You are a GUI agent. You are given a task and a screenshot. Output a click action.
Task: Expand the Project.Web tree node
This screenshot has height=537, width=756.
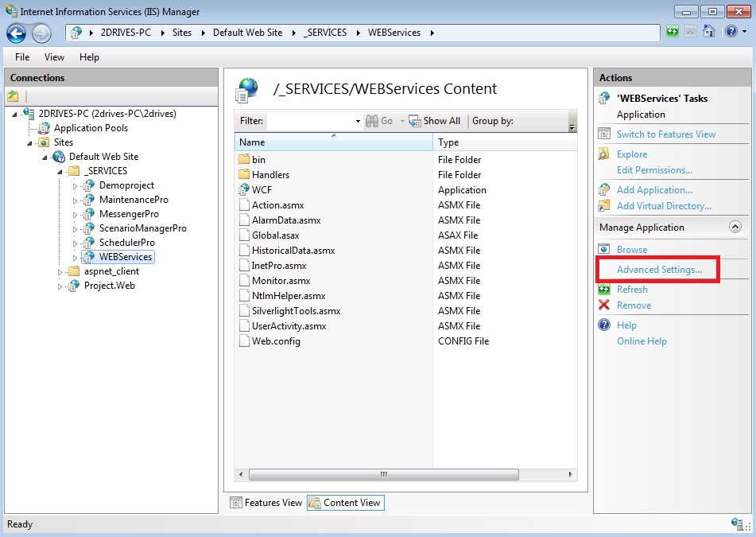pos(61,286)
